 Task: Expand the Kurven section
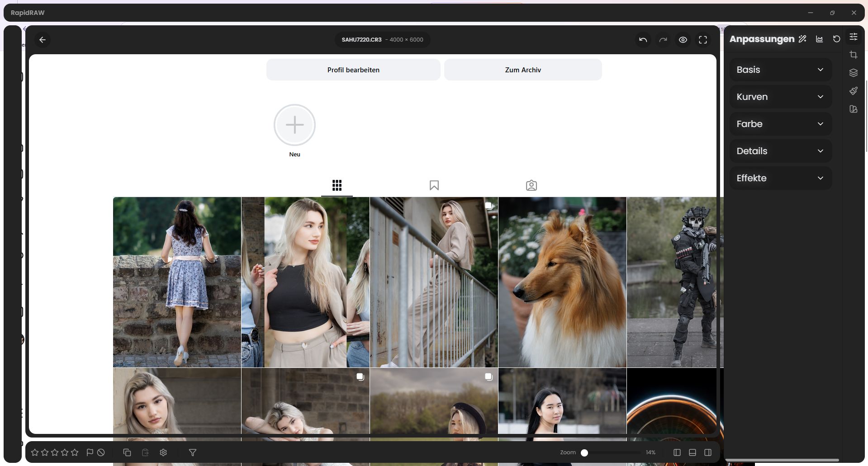tap(781, 97)
